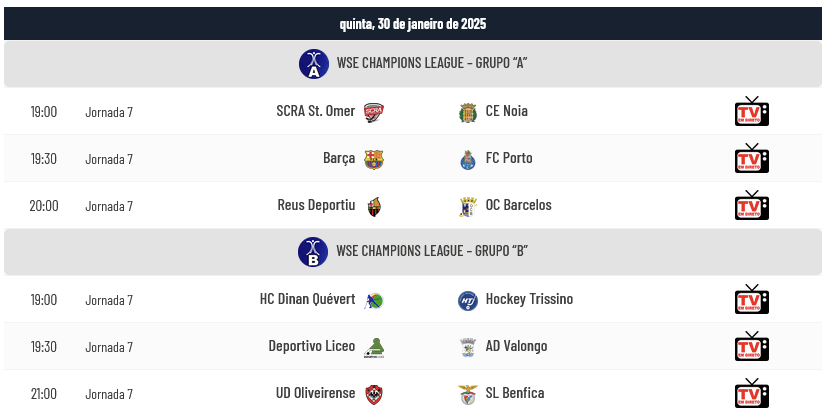Click the date header quinta, 30 de janeiro
This screenshot has height=415, width=825.
[x=413, y=23]
